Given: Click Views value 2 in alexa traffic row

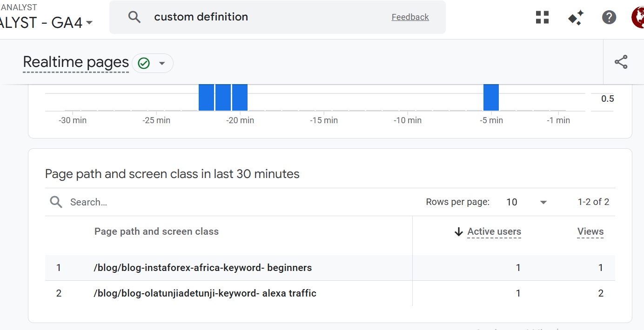Looking at the screenshot, I should pyautogui.click(x=601, y=293).
